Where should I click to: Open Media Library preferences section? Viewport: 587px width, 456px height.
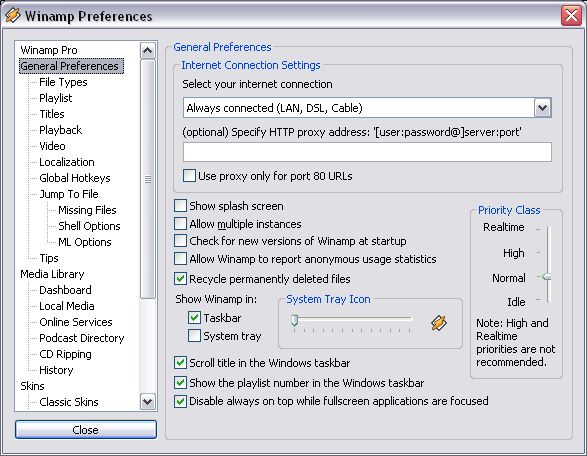coord(52,274)
